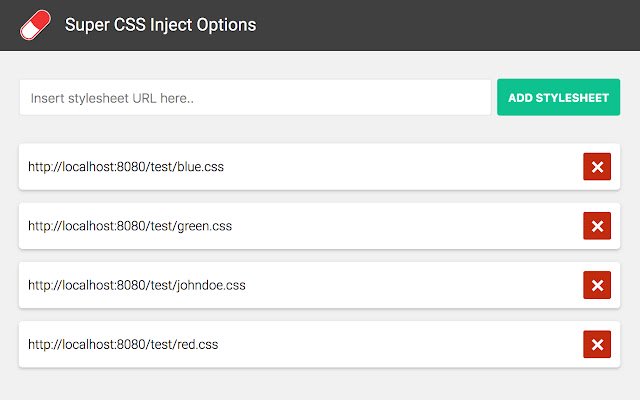The height and width of the screenshot is (400, 640).
Task: Click empty dark header bar right of title
Action: (x=450, y=25)
